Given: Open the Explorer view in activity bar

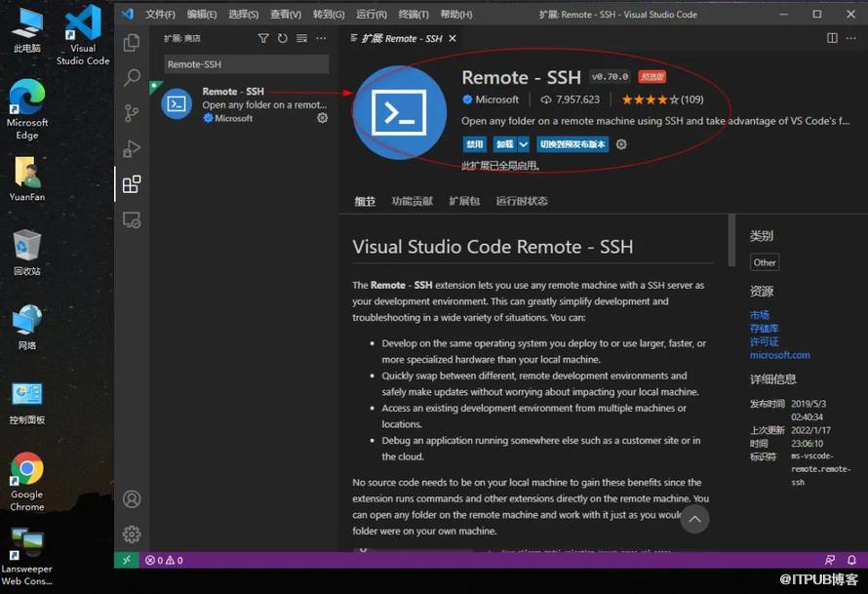Looking at the screenshot, I should coord(132,43).
